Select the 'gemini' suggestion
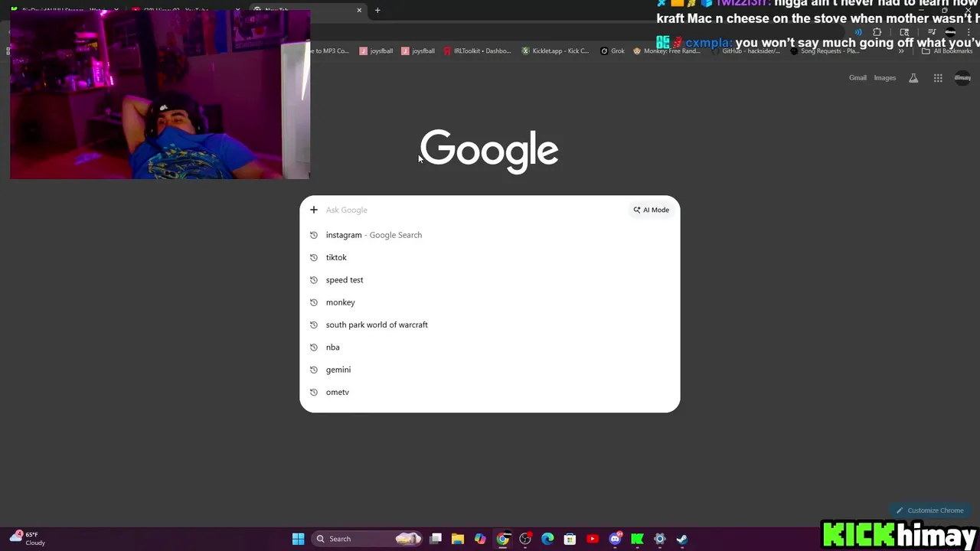The image size is (980, 551). click(489, 370)
